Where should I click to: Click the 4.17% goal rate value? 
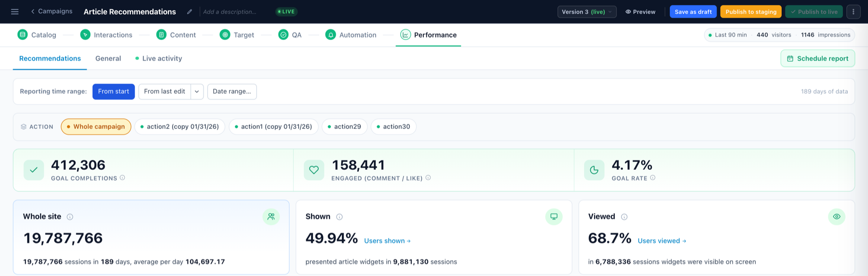pos(632,165)
